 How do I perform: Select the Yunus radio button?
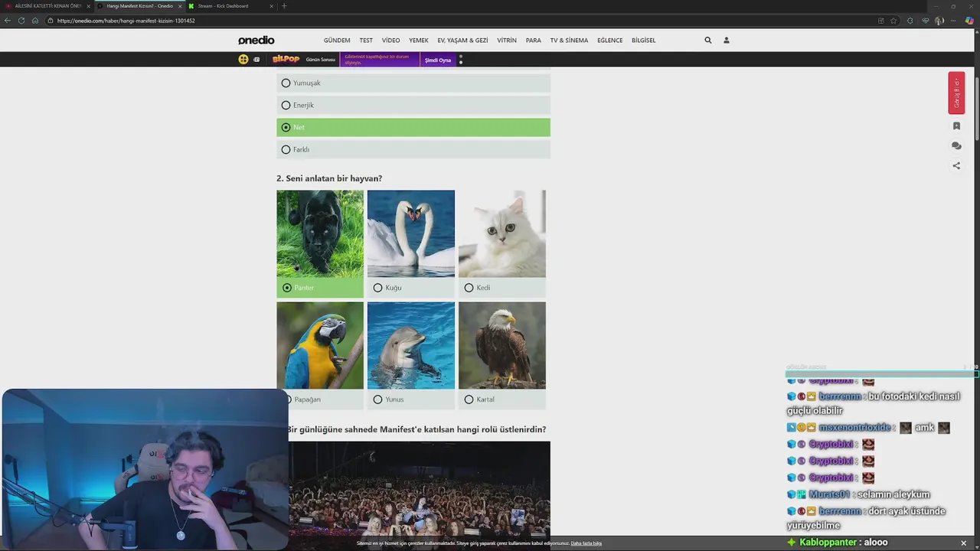click(x=377, y=399)
